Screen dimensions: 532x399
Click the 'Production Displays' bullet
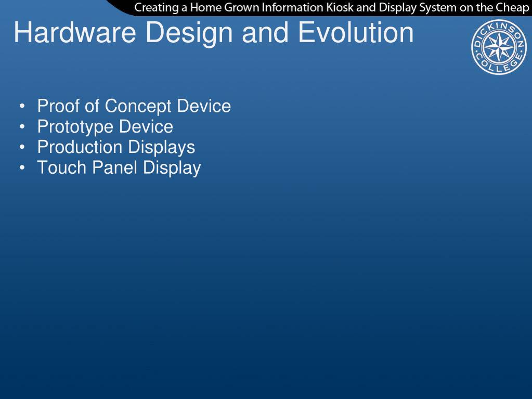pyautogui.click(x=116, y=147)
